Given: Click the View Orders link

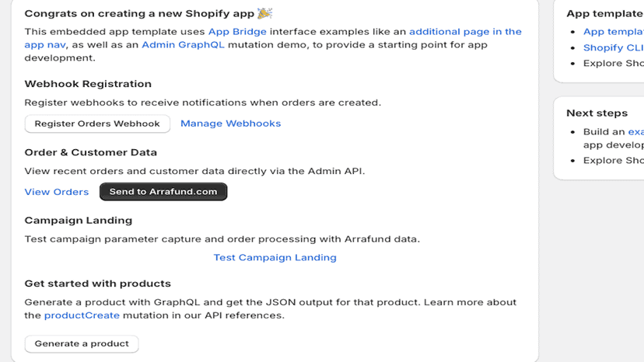Looking at the screenshot, I should click(56, 192).
